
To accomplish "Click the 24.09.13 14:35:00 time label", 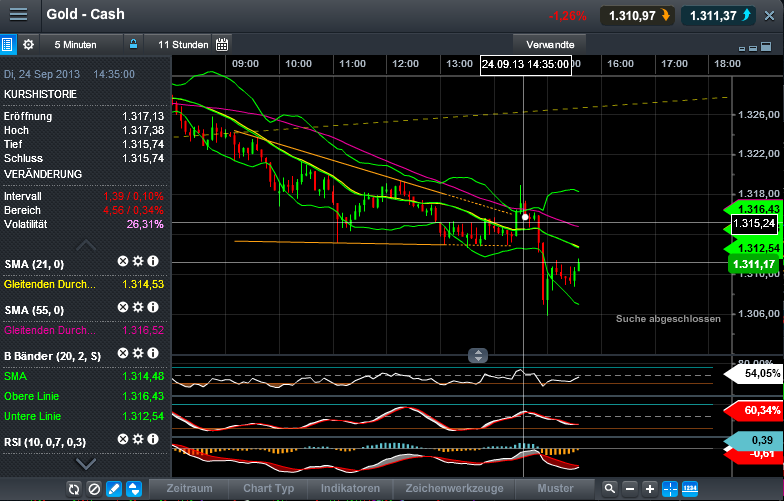I will 526,64.
